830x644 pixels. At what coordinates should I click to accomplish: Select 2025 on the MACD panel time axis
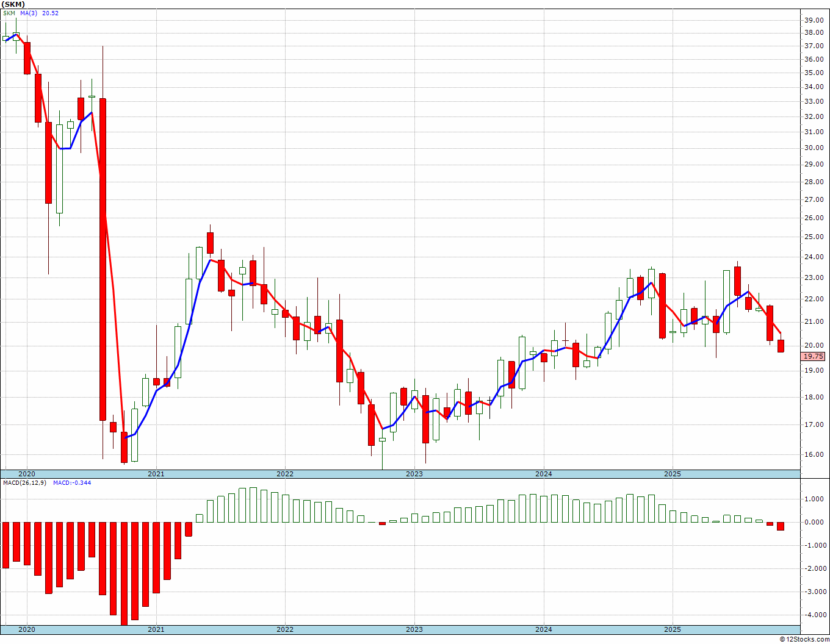coord(673,629)
